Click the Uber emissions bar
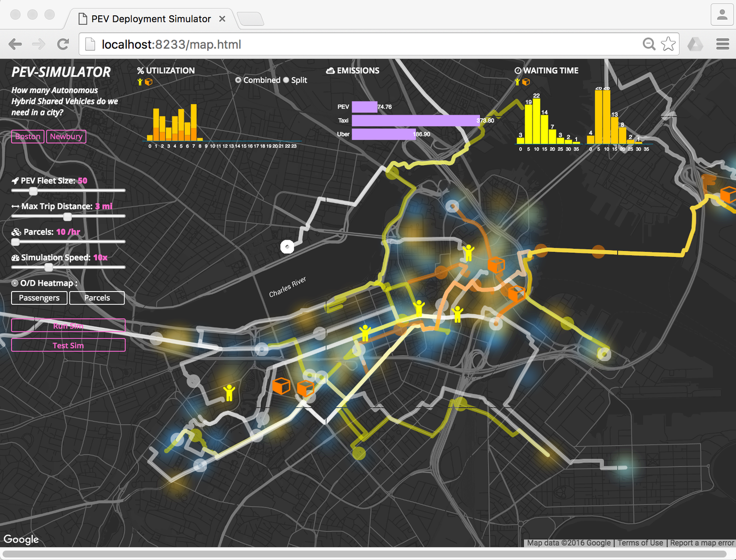Screen dimensions: 736x560 click(x=384, y=134)
